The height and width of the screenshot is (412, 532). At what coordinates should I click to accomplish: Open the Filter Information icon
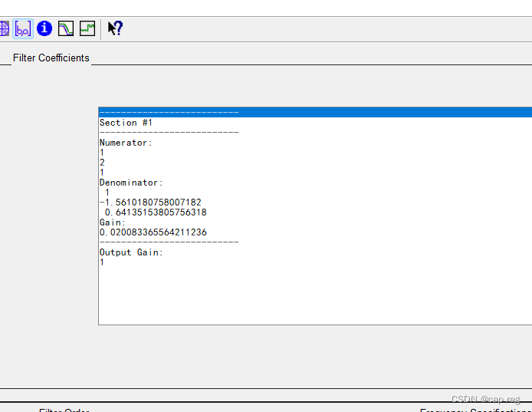click(44, 28)
